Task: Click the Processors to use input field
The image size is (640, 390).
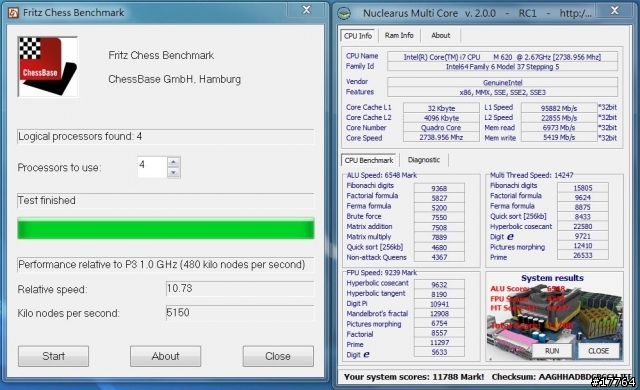Action: 152,167
